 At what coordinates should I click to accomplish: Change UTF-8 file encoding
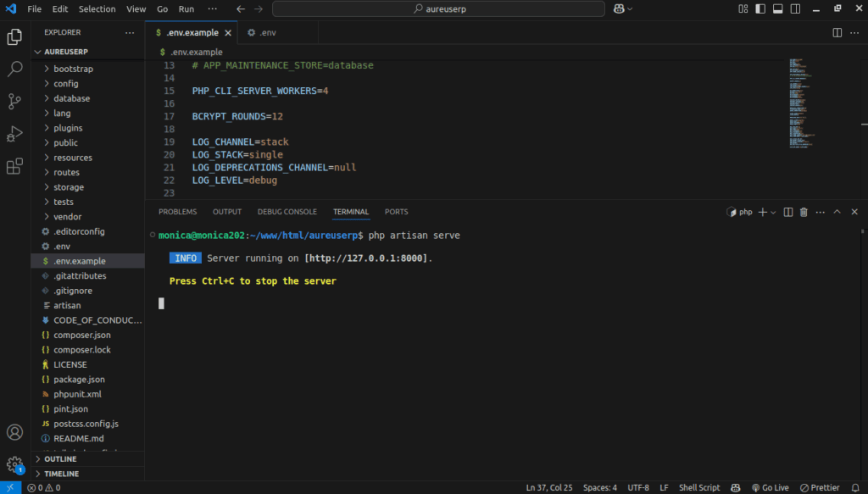point(638,488)
